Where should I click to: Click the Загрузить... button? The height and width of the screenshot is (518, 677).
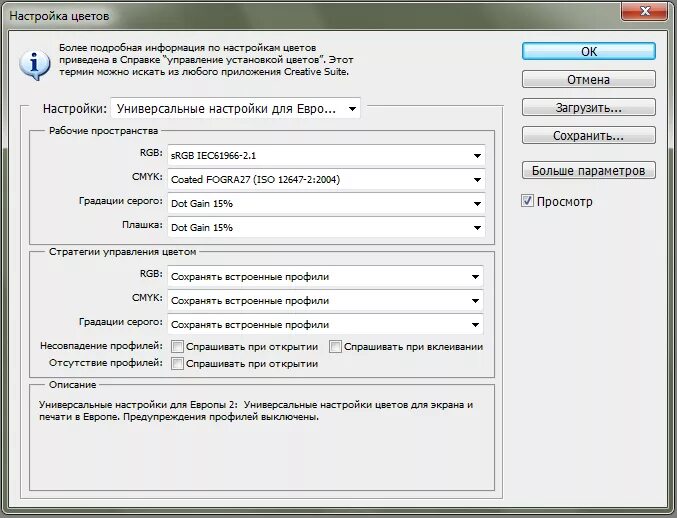click(x=588, y=107)
